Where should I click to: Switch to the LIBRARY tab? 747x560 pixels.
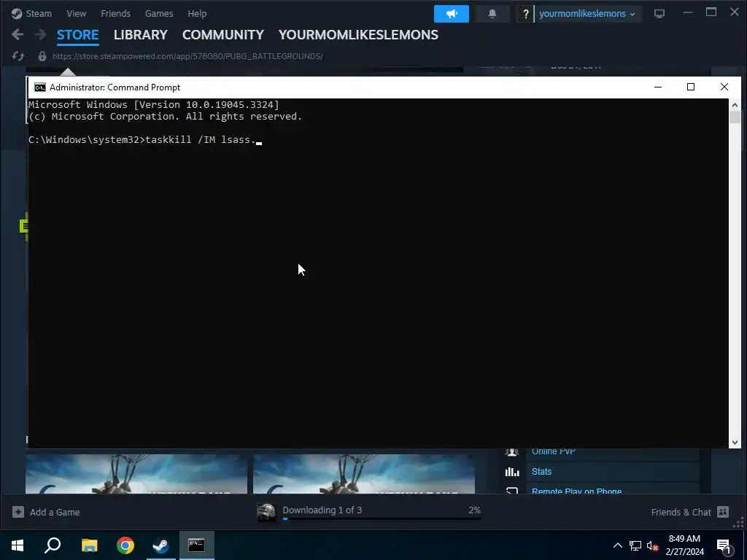click(141, 35)
